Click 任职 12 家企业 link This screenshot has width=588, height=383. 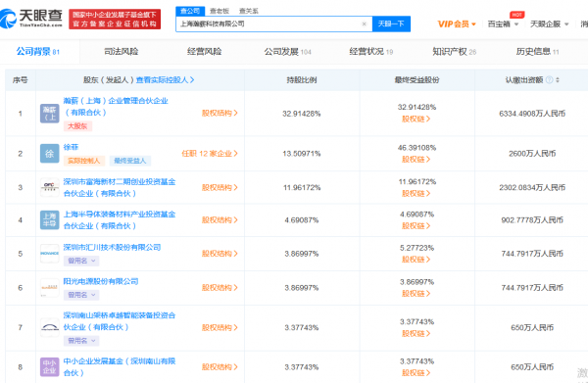(x=210, y=153)
